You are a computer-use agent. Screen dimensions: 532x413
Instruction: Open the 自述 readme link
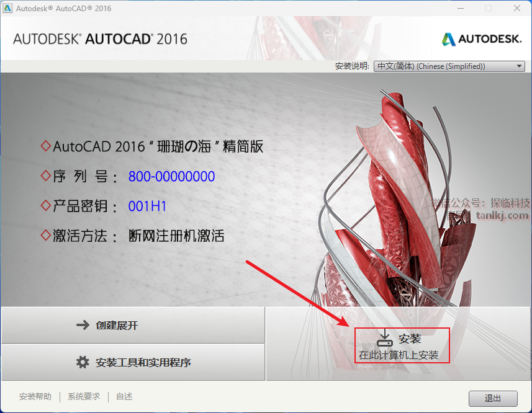(x=124, y=396)
